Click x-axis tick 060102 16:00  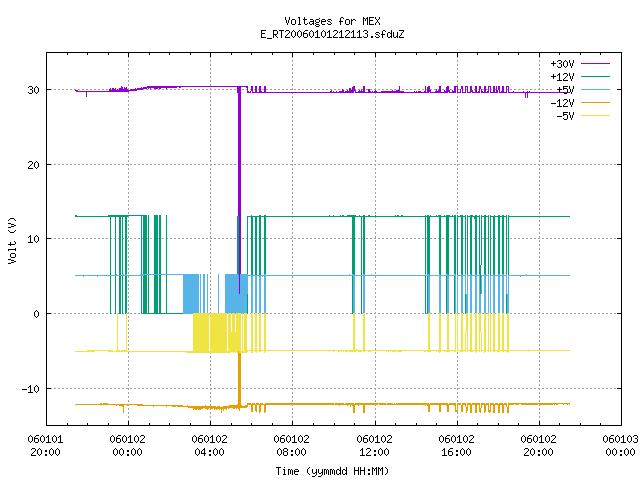pos(456,446)
